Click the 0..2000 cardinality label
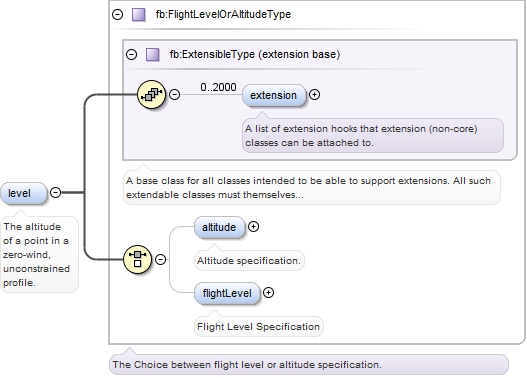The width and height of the screenshot is (527, 378). click(x=218, y=87)
